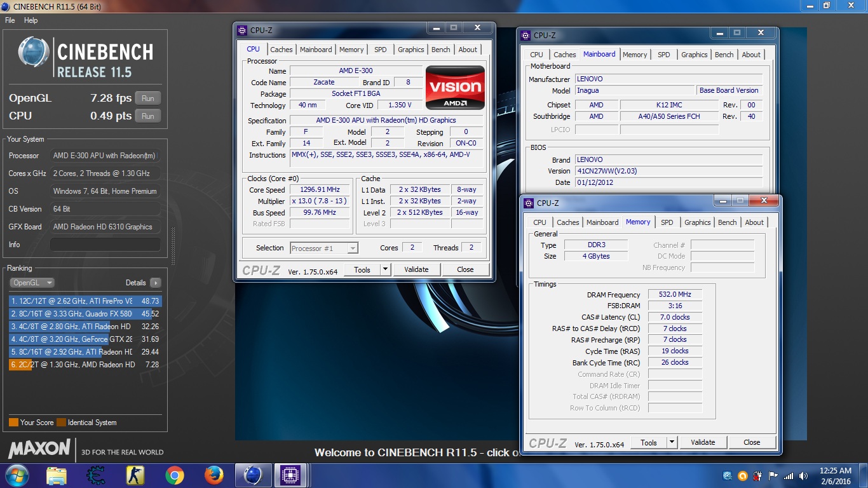The width and height of the screenshot is (868, 488).
Task: Select ranking row 3 score 32.26
Action: point(85,327)
